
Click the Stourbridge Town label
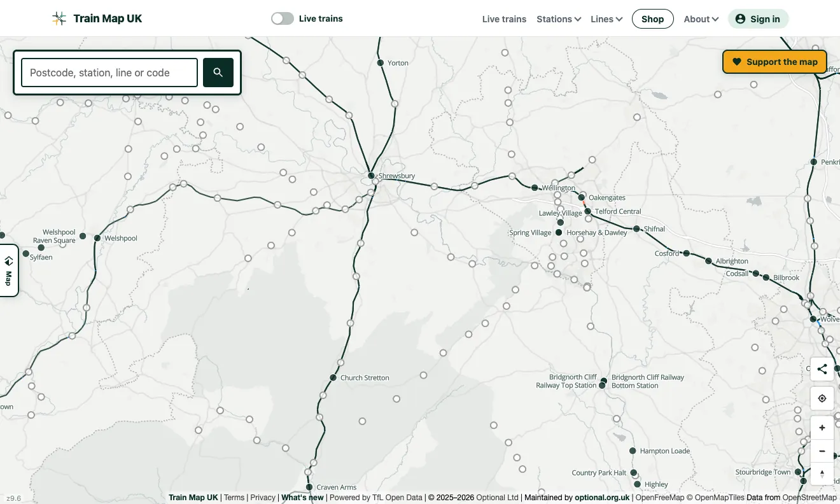[763, 472]
